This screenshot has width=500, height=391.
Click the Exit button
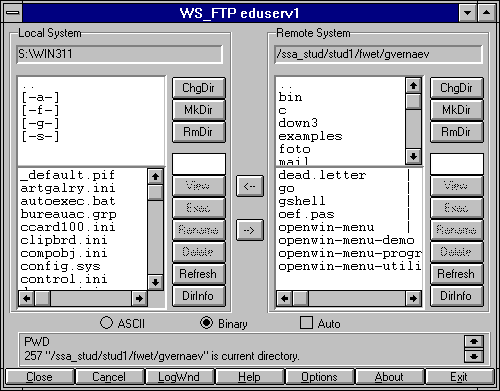click(x=460, y=377)
